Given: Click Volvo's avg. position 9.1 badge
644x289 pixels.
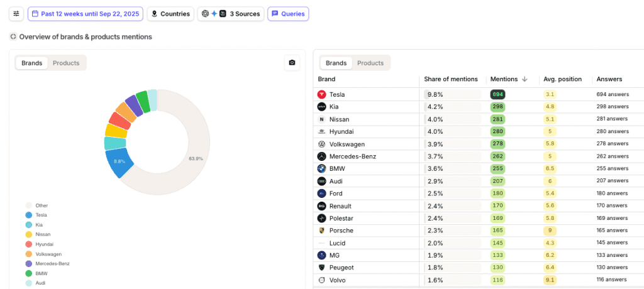Looking at the screenshot, I should tap(550, 280).
